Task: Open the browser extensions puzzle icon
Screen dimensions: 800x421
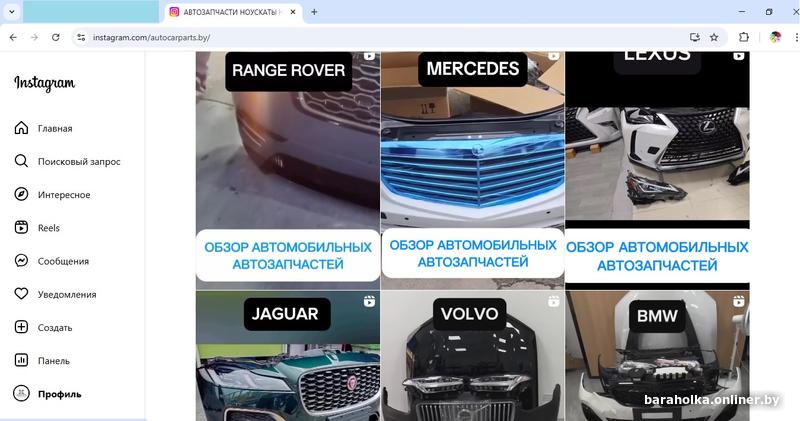Action: tap(744, 37)
